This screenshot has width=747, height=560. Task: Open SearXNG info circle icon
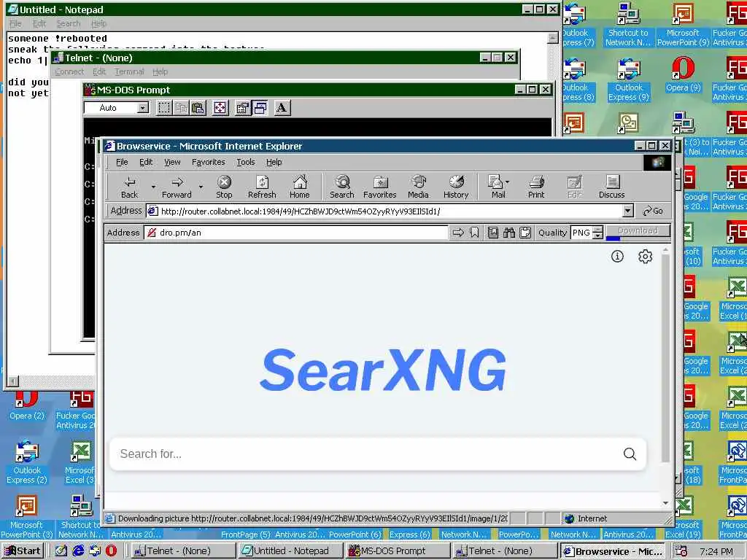tap(617, 257)
